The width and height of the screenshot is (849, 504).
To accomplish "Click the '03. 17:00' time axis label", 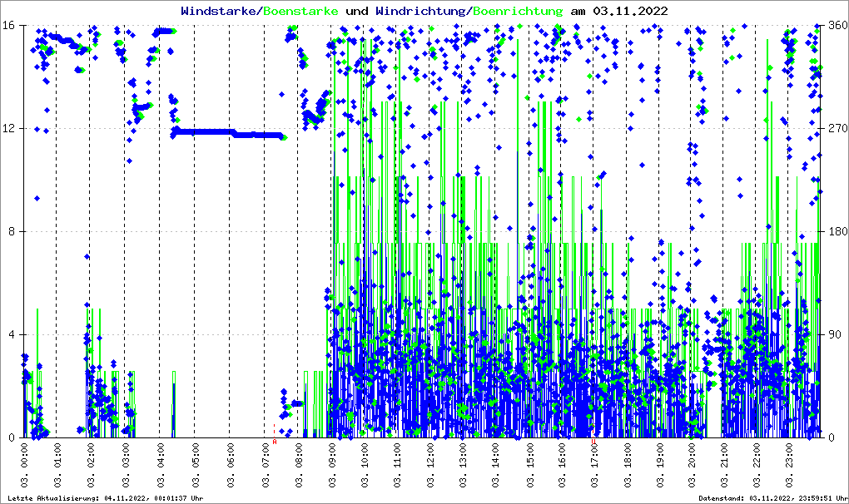I will [594, 465].
